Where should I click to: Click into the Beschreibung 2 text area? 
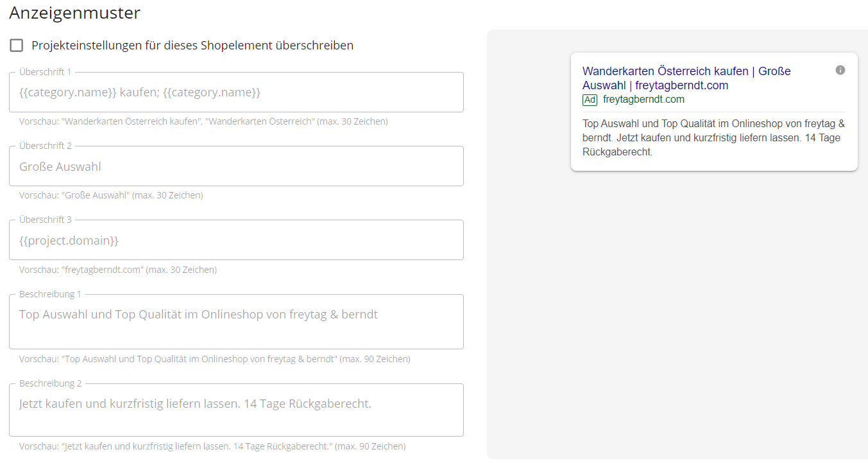(236, 410)
